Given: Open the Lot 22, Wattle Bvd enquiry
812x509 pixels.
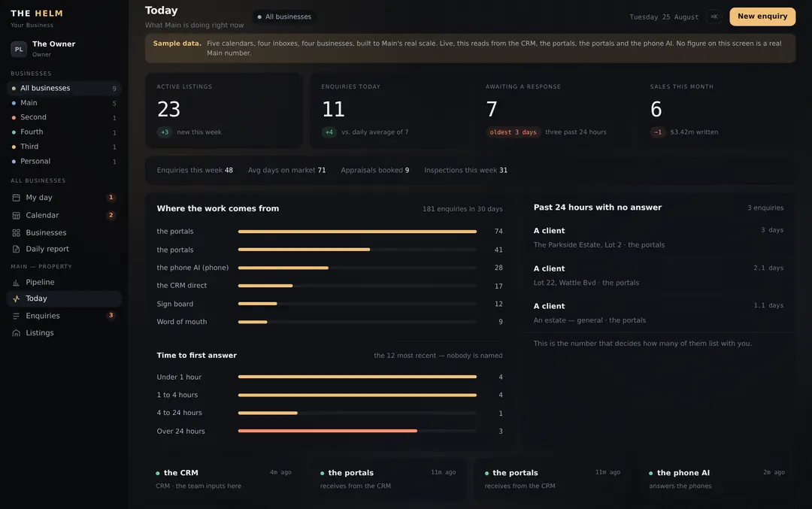Looking at the screenshot, I should coord(658,275).
